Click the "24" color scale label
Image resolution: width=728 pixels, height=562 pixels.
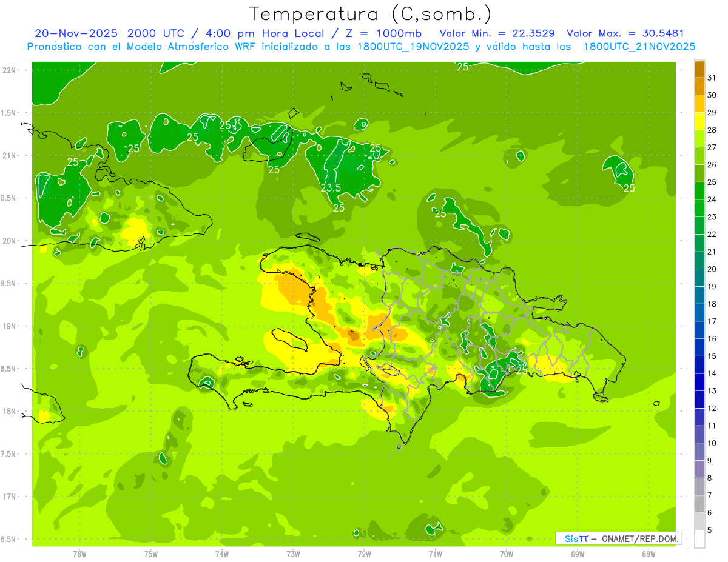pos(712,199)
